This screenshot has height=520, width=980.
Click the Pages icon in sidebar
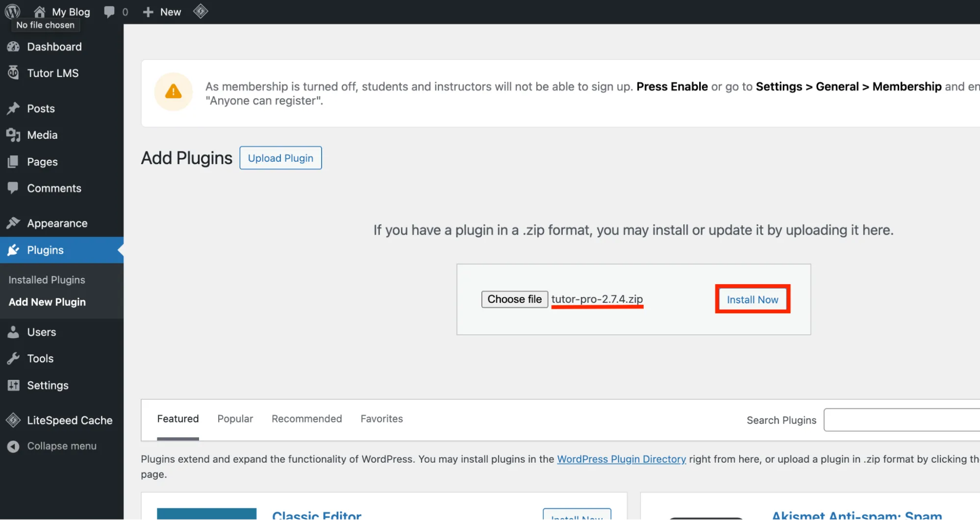[x=13, y=162]
